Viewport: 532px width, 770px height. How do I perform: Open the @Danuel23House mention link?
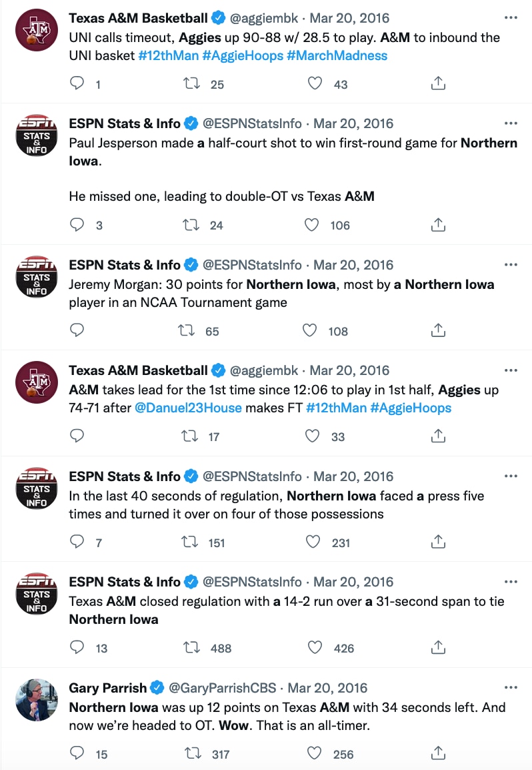[188, 408]
